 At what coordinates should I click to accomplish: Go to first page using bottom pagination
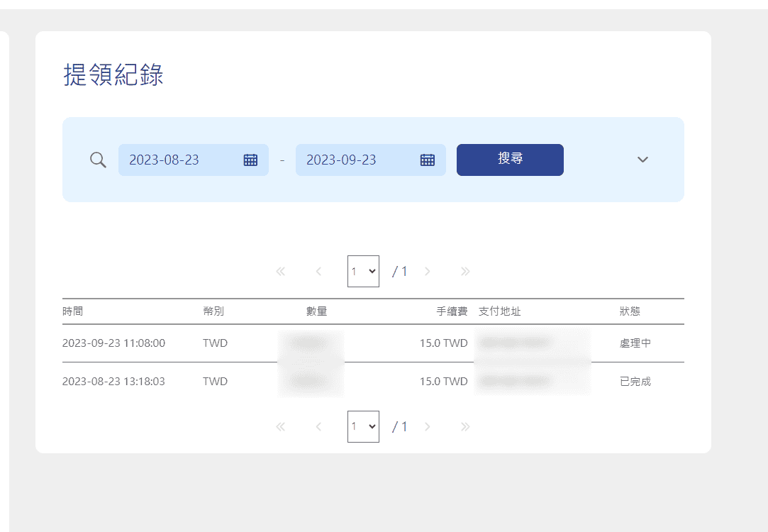(x=280, y=427)
